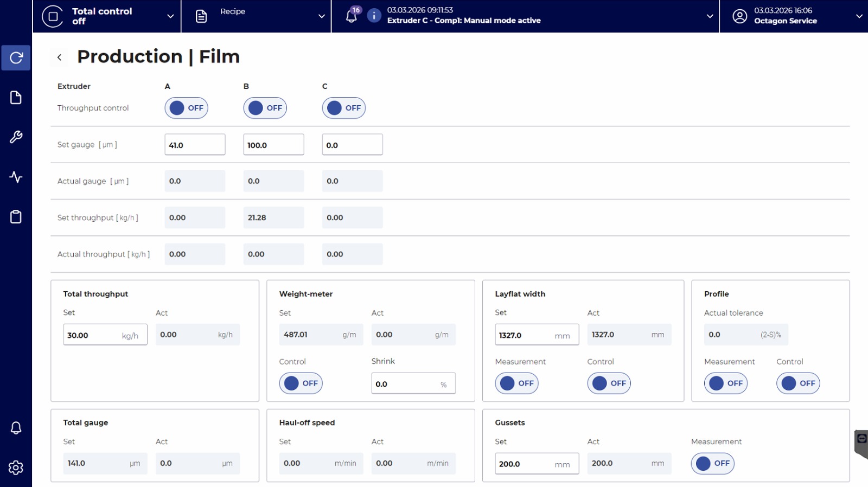Screen dimensions: 868x487
Task: Click the Total control off label
Action: click(102, 16)
